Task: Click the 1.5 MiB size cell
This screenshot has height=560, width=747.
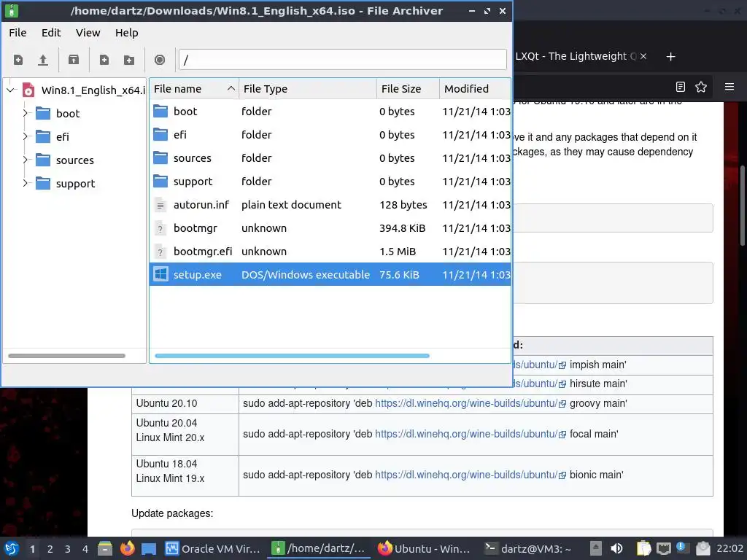Action: pyautogui.click(x=398, y=252)
